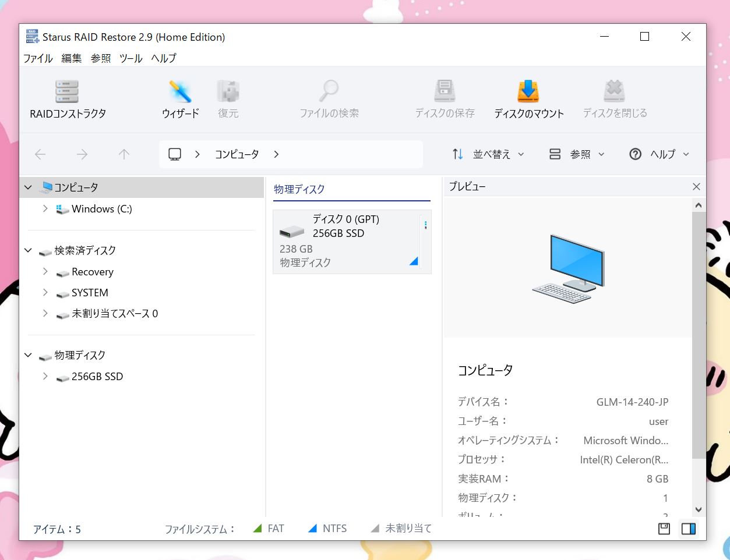Click chevron after コンピュータ in breadcrumb
730x560 pixels.
(276, 154)
